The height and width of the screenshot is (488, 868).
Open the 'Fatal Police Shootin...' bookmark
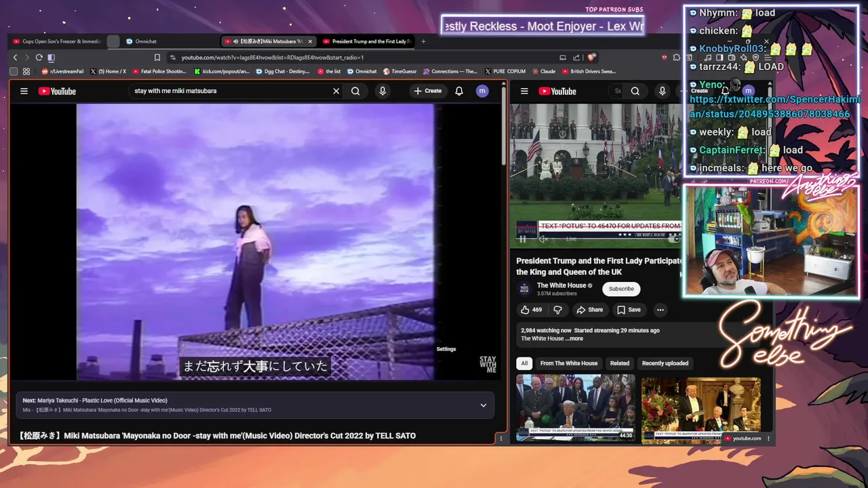159,71
